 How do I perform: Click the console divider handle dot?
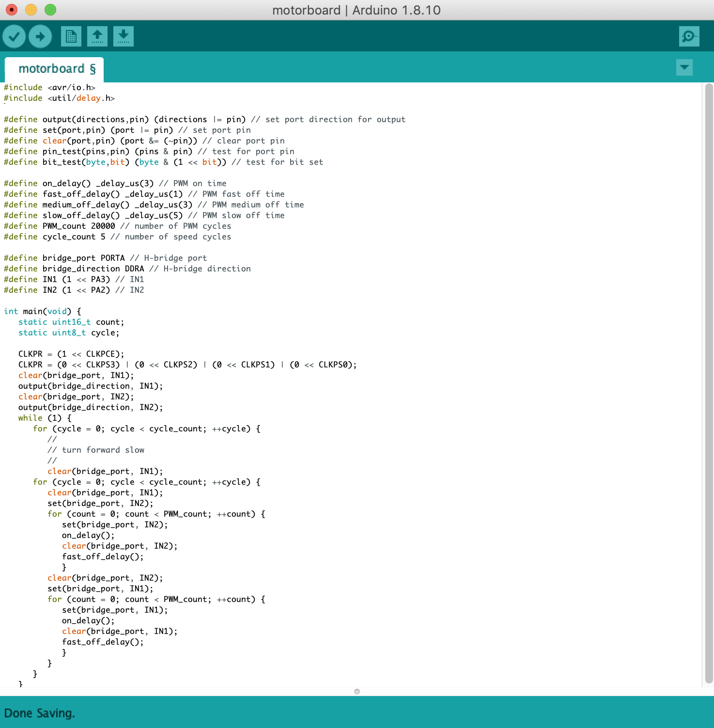coord(357,692)
